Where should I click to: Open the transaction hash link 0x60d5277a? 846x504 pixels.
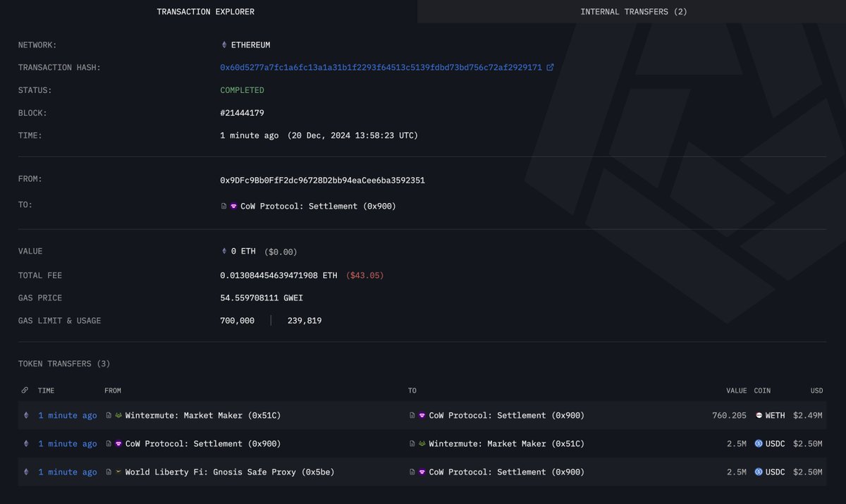(x=381, y=67)
